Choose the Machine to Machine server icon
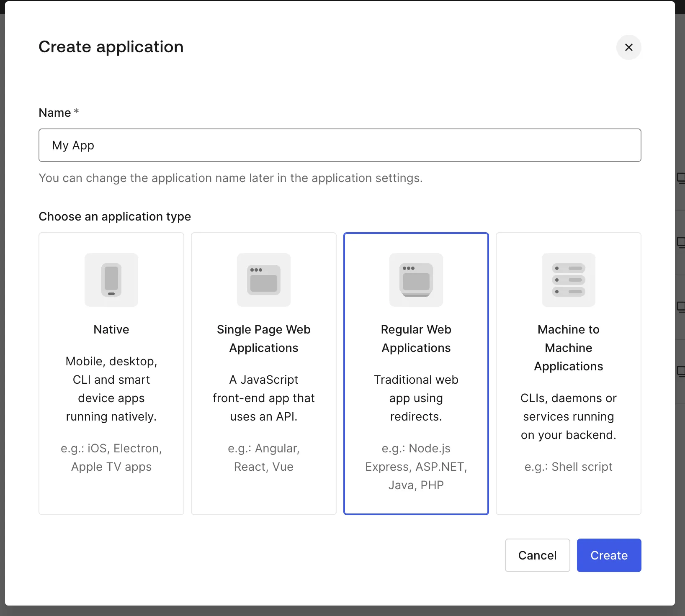 click(x=568, y=280)
